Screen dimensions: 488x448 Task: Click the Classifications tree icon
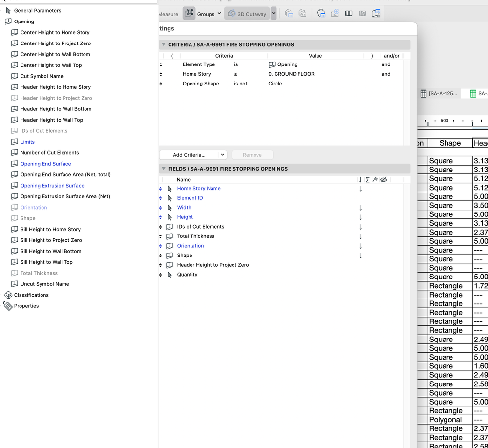coord(8,295)
